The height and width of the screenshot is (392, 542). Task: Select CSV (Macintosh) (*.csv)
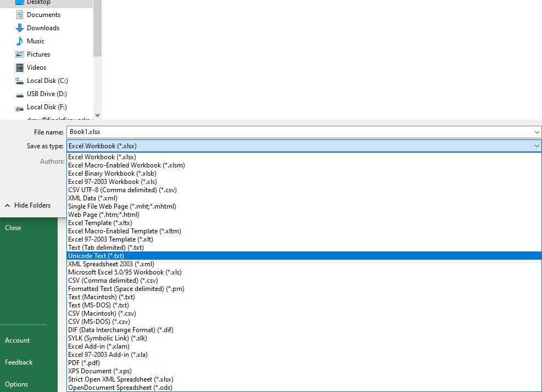click(304, 313)
